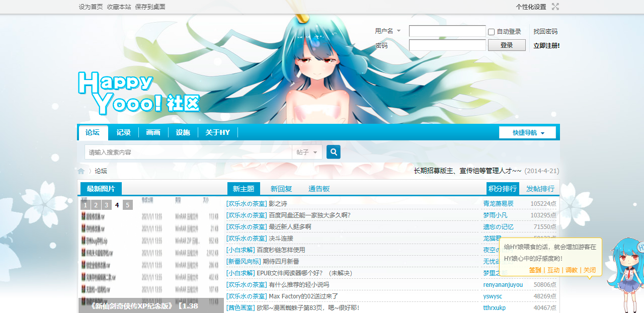Open thread Max Factory的02送过来了

click(303, 296)
